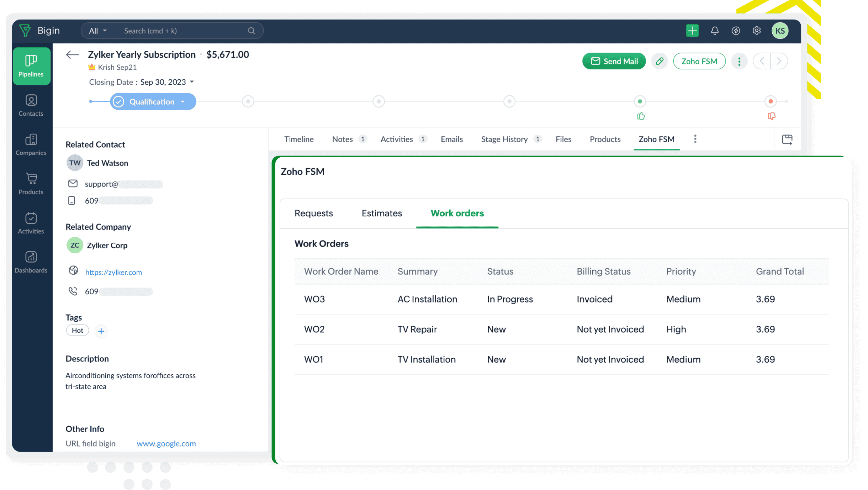Click the Billing Status column header
Image resolution: width=868 pixels, height=490 pixels.
tap(603, 272)
